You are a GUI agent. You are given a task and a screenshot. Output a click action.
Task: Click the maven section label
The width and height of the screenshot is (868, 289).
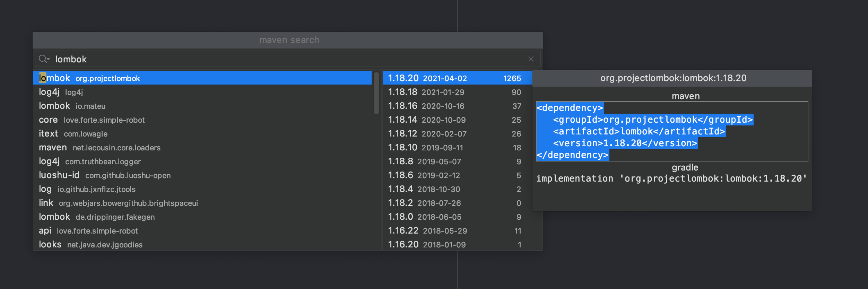click(686, 96)
